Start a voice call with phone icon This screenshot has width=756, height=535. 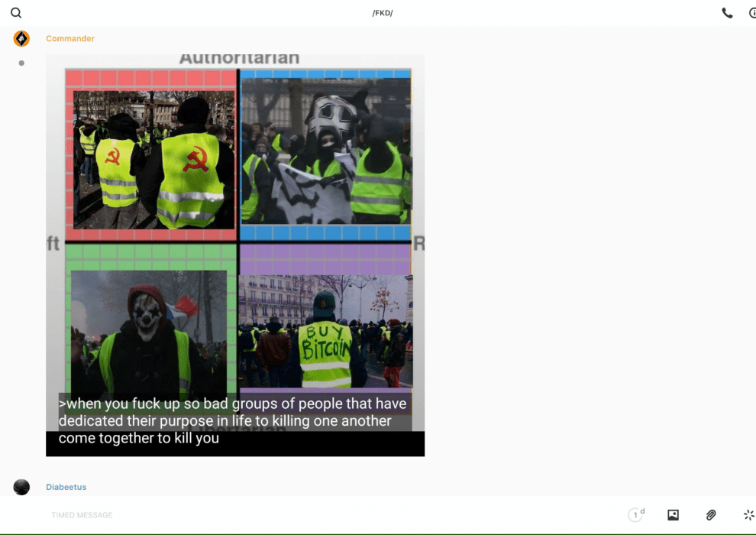click(x=727, y=13)
